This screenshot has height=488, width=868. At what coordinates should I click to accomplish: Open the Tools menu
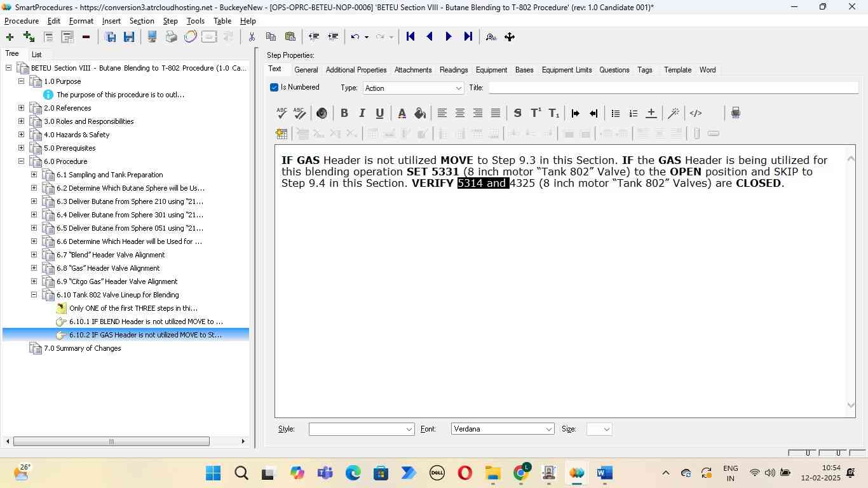195,21
